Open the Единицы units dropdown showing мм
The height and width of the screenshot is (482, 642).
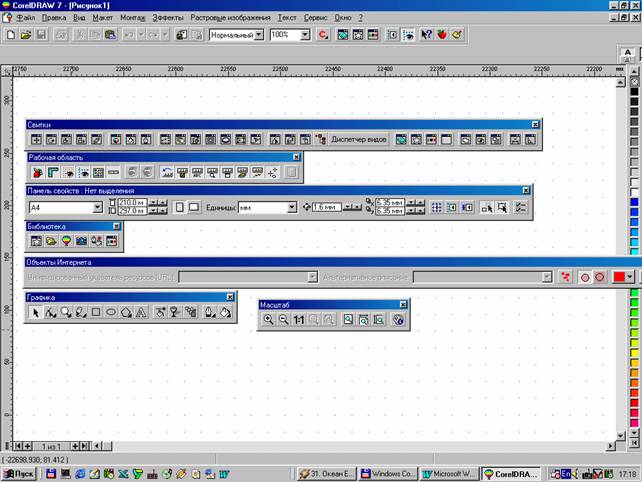tap(292, 208)
